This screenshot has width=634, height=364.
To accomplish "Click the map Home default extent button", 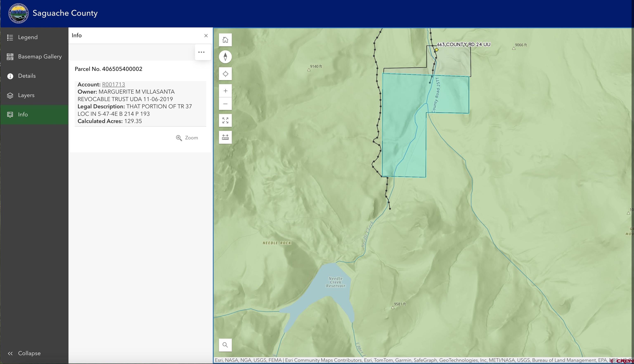I will point(225,40).
